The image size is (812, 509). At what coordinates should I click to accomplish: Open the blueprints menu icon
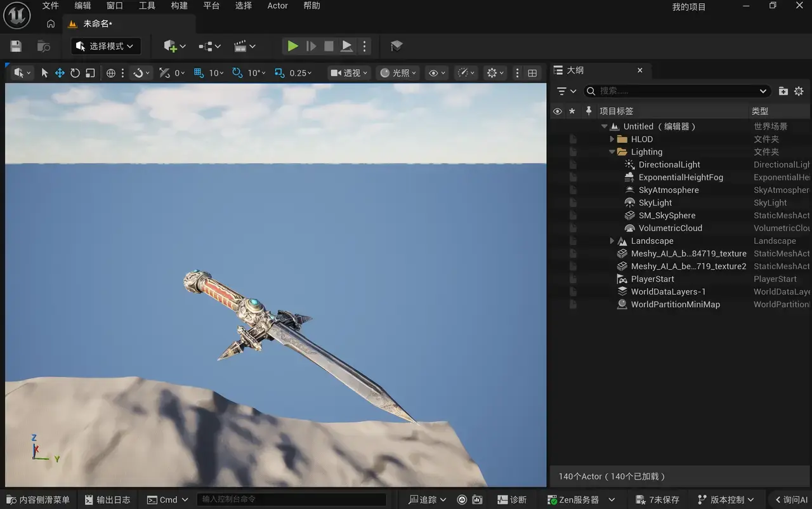(x=209, y=46)
